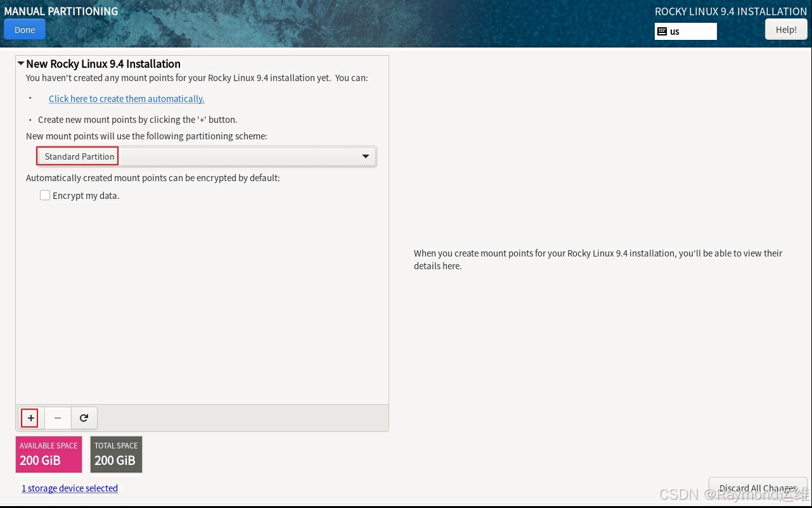Viewport: 812px width, 508px height.
Task: Open the Standard Partition scheme dropdown
Action: [x=207, y=156]
